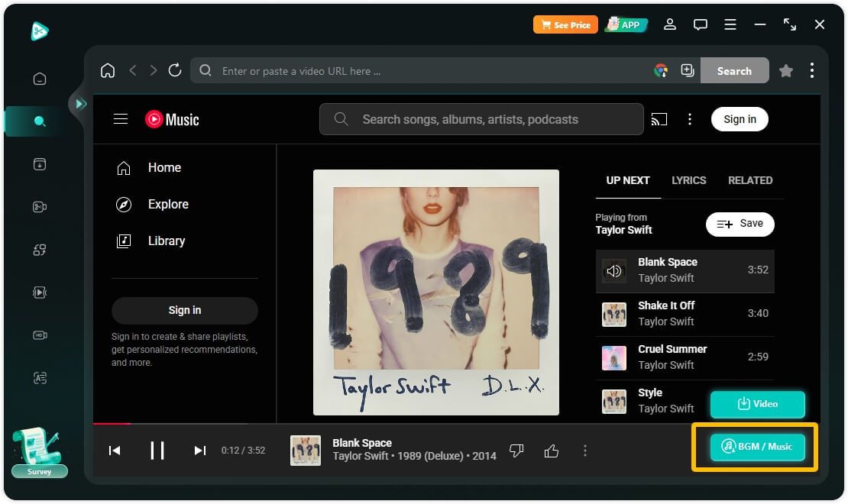The height and width of the screenshot is (504, 848).
Task: Seek using the song progress bar
Action: (456, 423)
